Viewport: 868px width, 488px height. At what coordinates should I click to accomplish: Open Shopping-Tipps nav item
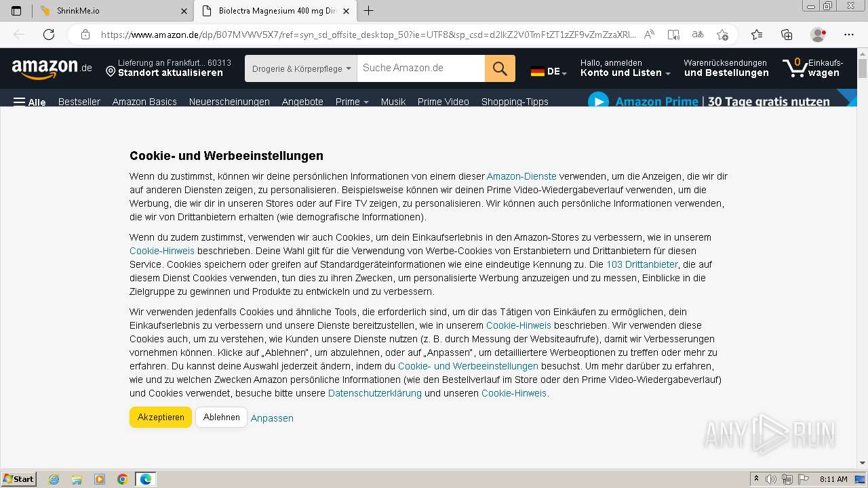[x=515, y=102]
